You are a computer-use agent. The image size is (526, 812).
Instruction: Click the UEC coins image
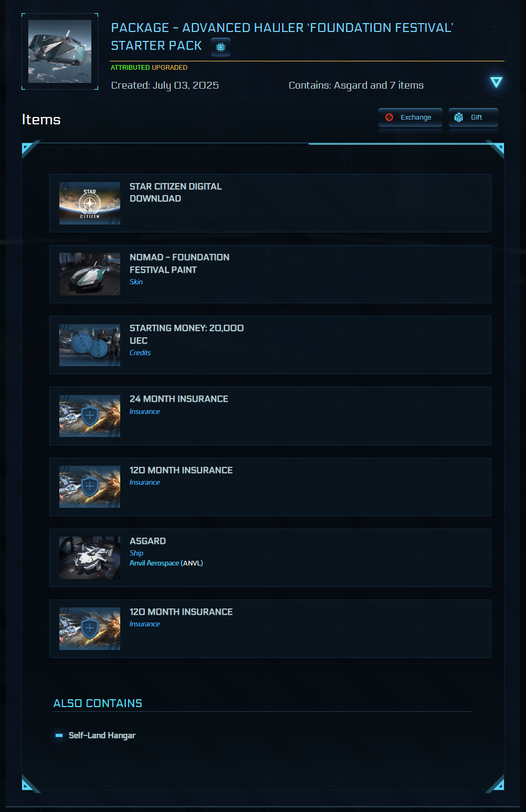point(90,345)
